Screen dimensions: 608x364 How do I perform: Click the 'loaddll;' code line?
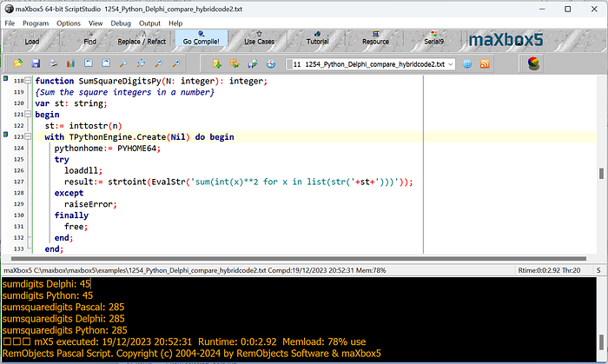tap(83, 170)
